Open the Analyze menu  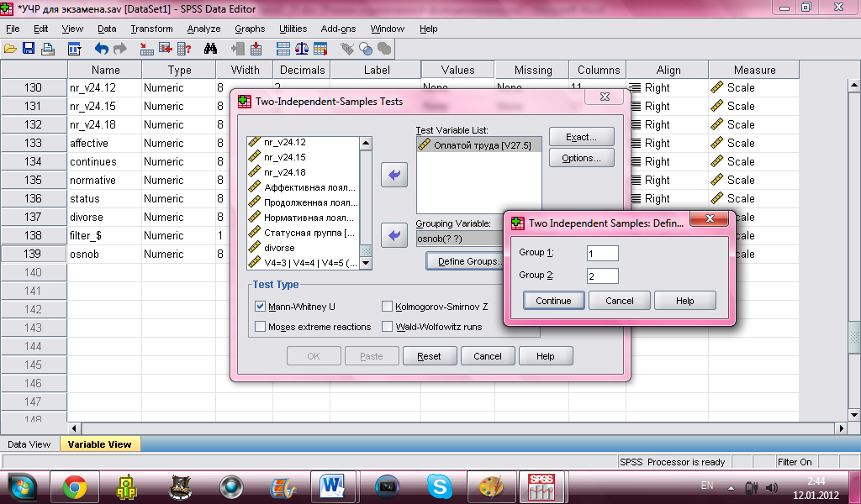[x=203, y=29]
